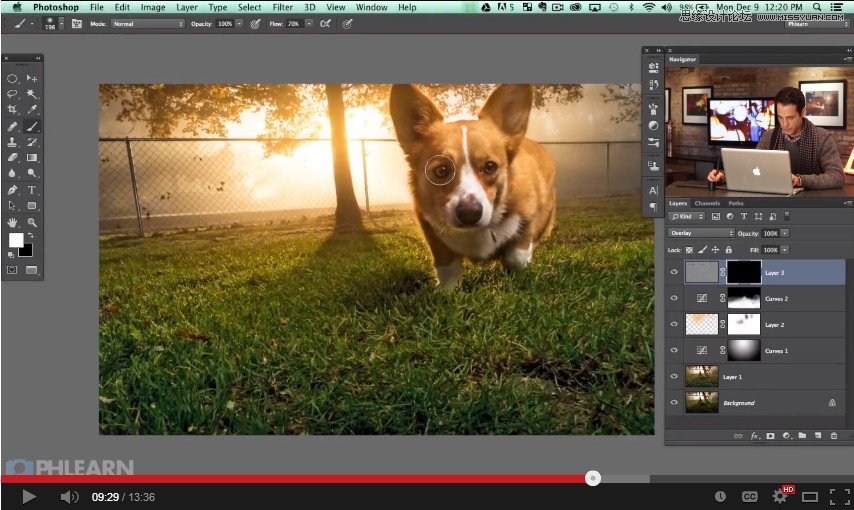Open the brush Mode Normal dropdown
This screenshot has height=510, width=854.
pyautogui.click(x=148, y=24)
